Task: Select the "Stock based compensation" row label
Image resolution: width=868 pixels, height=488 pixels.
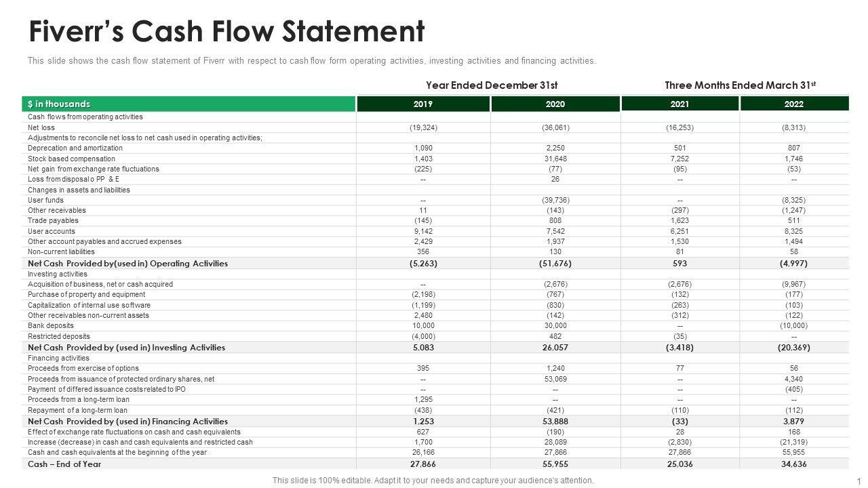Action: (71, 159)
